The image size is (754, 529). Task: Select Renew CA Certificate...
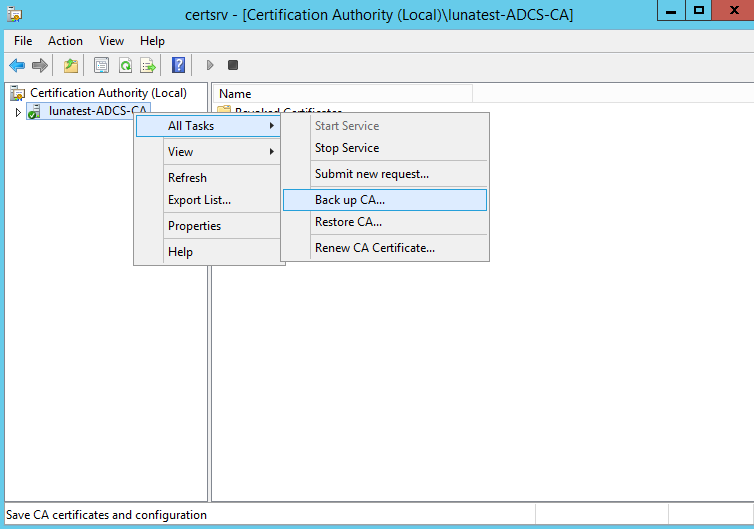coord(385,248)
